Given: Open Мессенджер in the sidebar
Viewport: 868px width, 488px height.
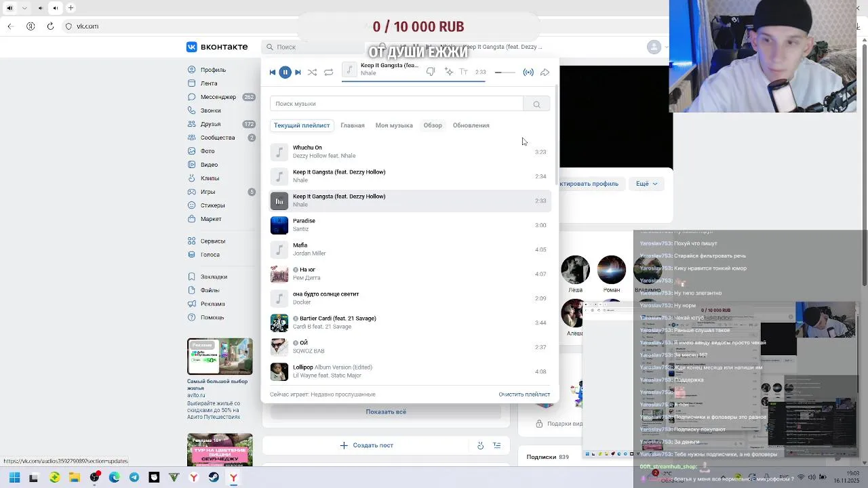Looking at the screenshot, I should point(220,97).
